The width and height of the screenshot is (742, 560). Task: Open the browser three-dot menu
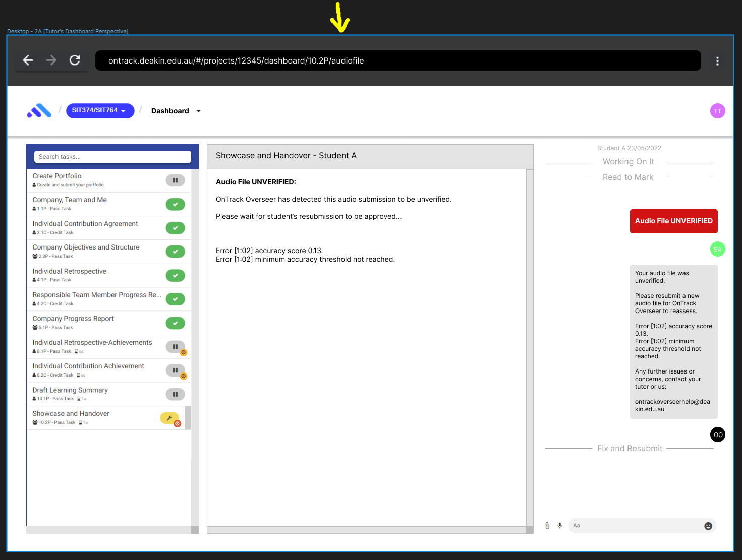(x=717, y=61)
